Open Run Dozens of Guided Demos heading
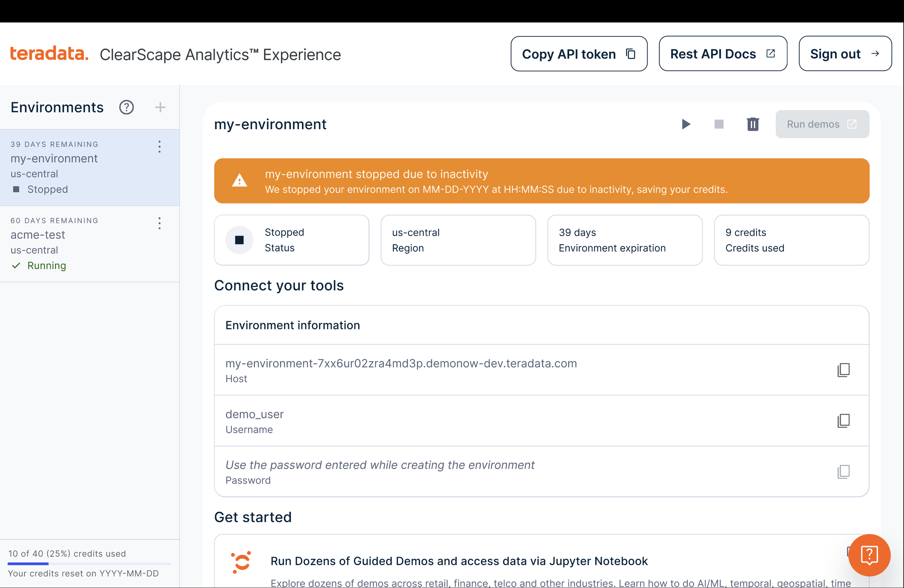The image size is (904, 588). [x=459, y=561]
